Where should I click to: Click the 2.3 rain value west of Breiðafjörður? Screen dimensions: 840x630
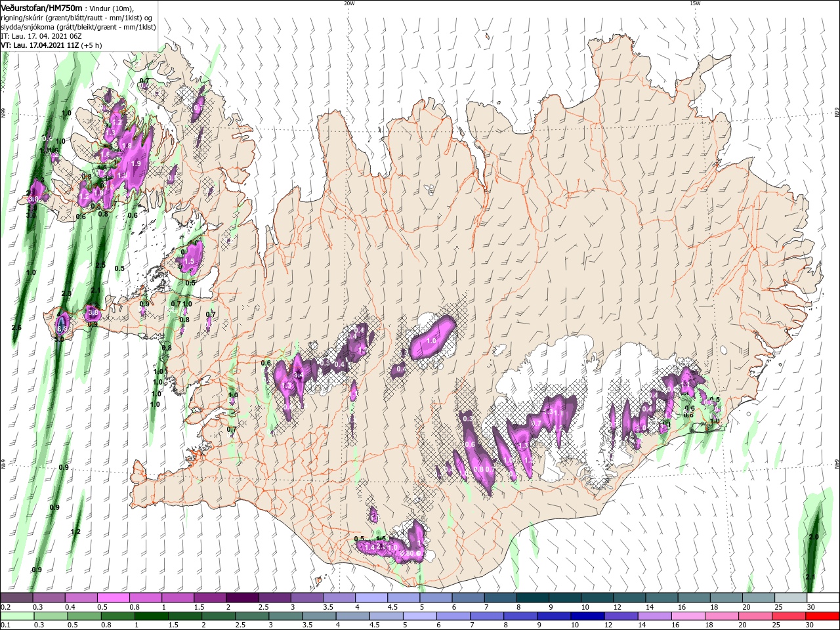click(66, 293)
